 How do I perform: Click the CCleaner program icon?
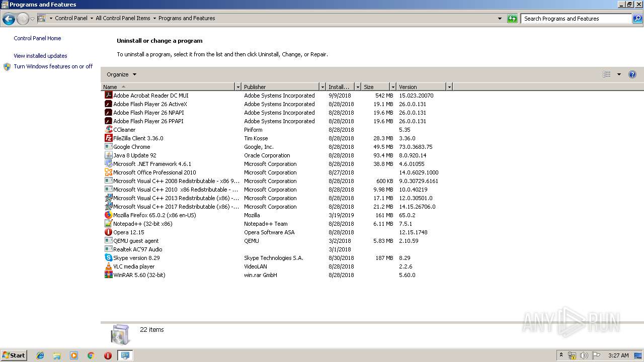click(108, 129)
